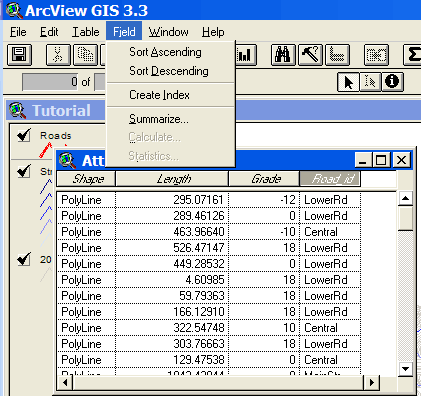
Task: Click grade value -10
Action: point(288,232)
